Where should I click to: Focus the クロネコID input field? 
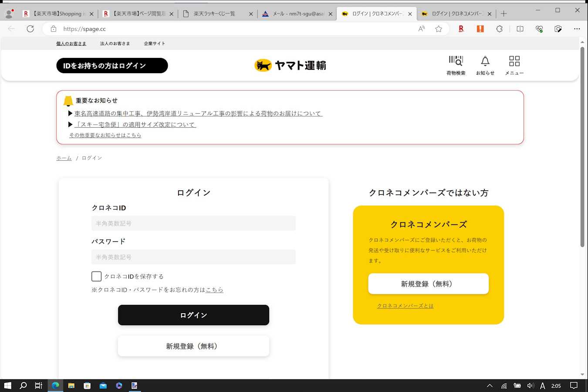tap(193, 223)
